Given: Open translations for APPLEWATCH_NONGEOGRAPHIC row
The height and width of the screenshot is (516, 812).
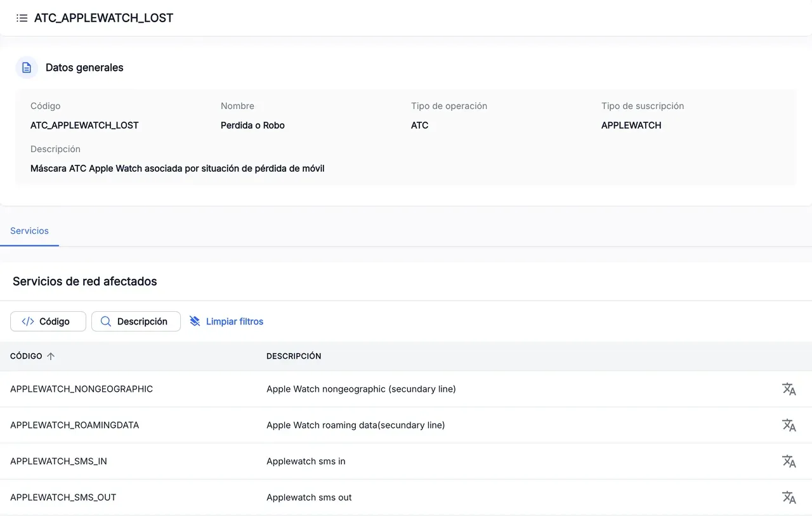Looking at the screenshot, I should [789, 389].
